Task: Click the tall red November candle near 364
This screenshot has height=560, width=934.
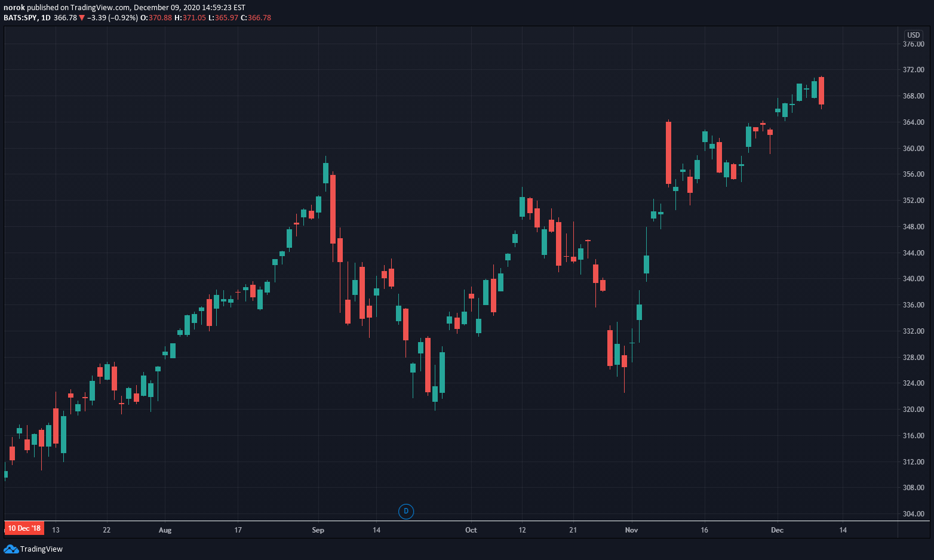Action: click(x=668, y=153)
